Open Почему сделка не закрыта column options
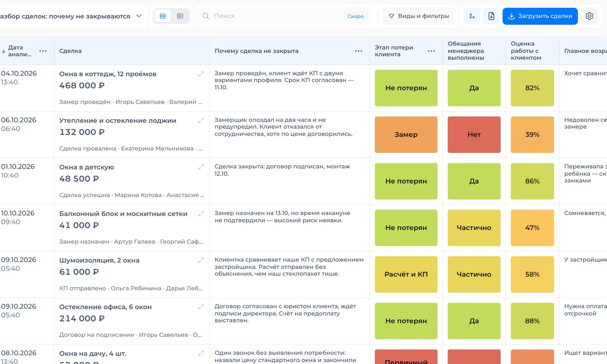The width and height of the screenshot is (607, 364). click(359, 51)
